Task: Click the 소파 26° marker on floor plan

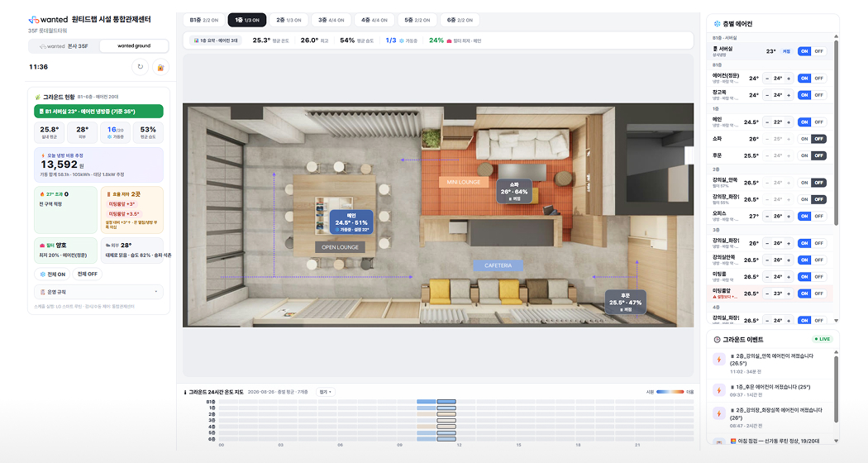Action: pyautogui.click(x=514, y=192)
